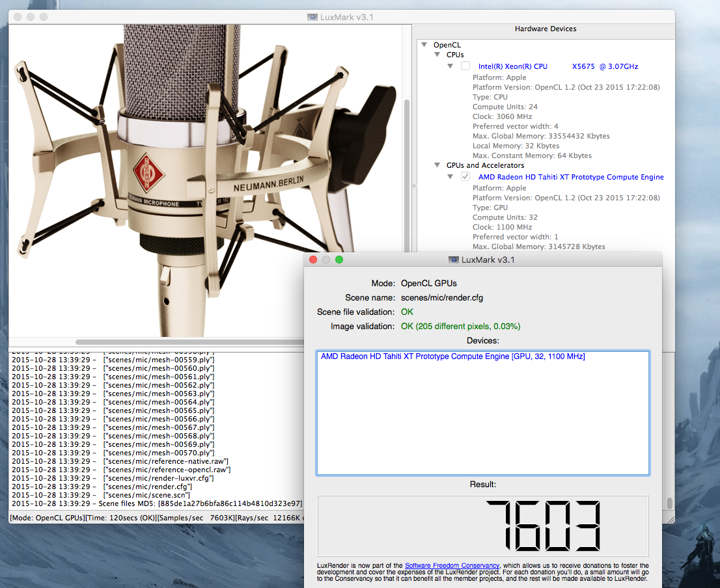
Task: Uncheck the AMD Radeon HD Tahiti XT checkbox
Action: click(465, 177)
